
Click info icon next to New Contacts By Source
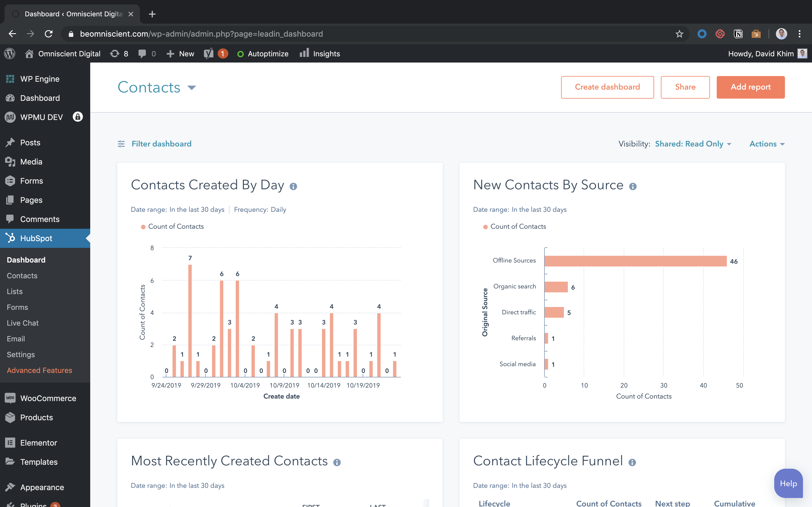(x=633, y=186)
